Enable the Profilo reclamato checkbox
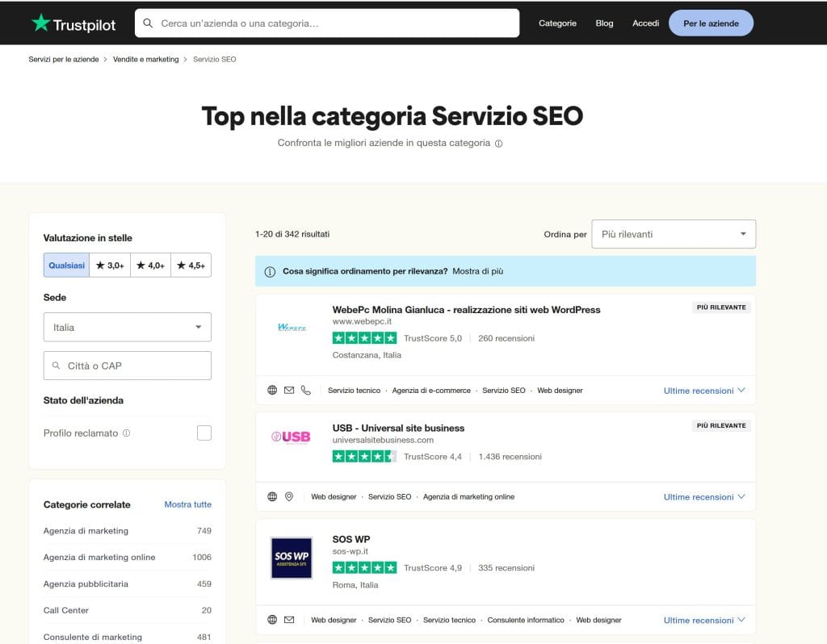 pos(204,433)
